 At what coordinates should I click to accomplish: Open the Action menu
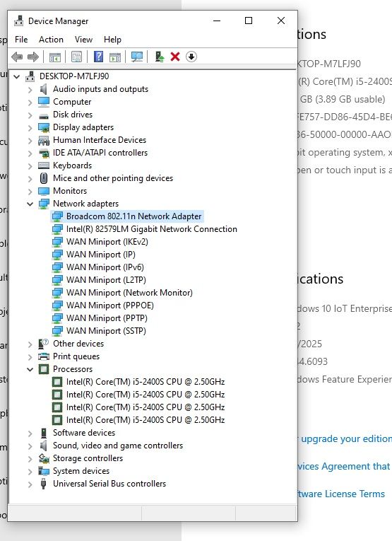[x=51, y=40]
